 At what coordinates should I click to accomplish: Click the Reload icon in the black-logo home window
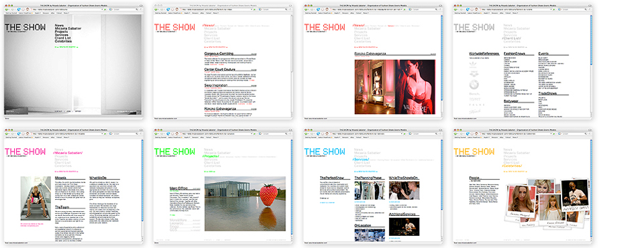click(19, 9)
